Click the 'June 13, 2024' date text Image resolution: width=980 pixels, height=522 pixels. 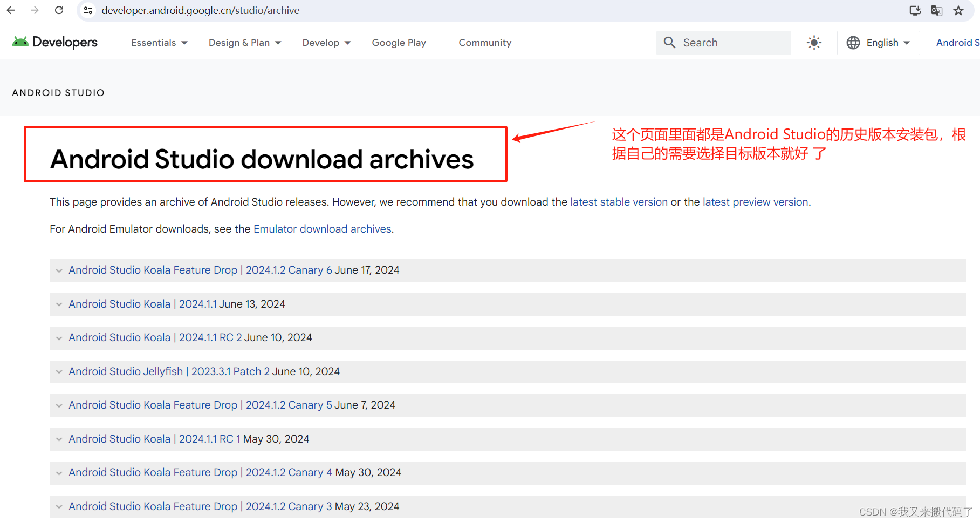[252, 304]
